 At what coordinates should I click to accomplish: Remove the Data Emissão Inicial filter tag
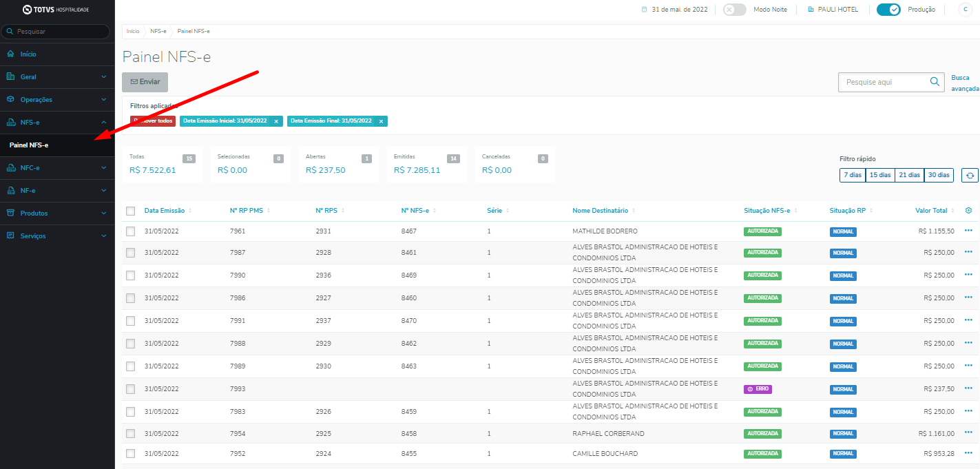276,121
